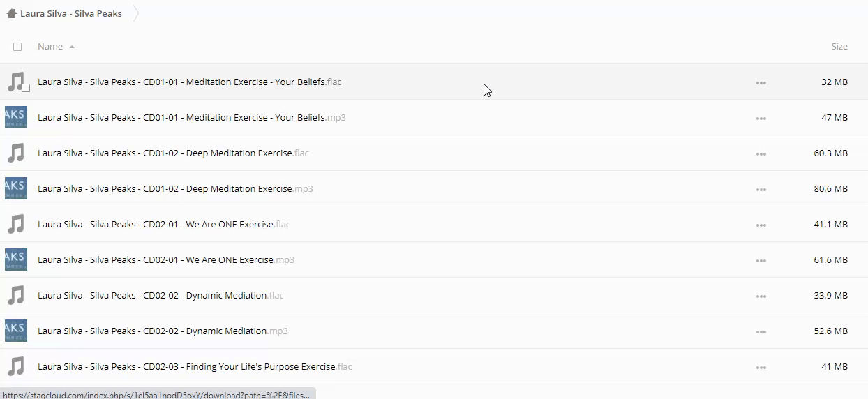
Task: Open the CD02-01 We Are ONE Exercise mp3 file
Action: click(x=156, y=259)
